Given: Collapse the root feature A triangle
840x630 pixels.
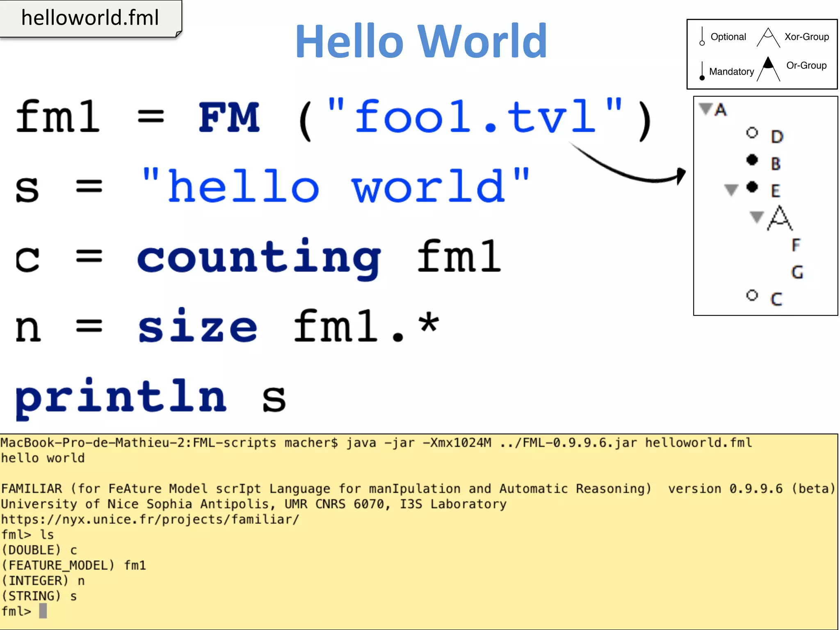Looking at the screenshot, I should pos(705,109).
